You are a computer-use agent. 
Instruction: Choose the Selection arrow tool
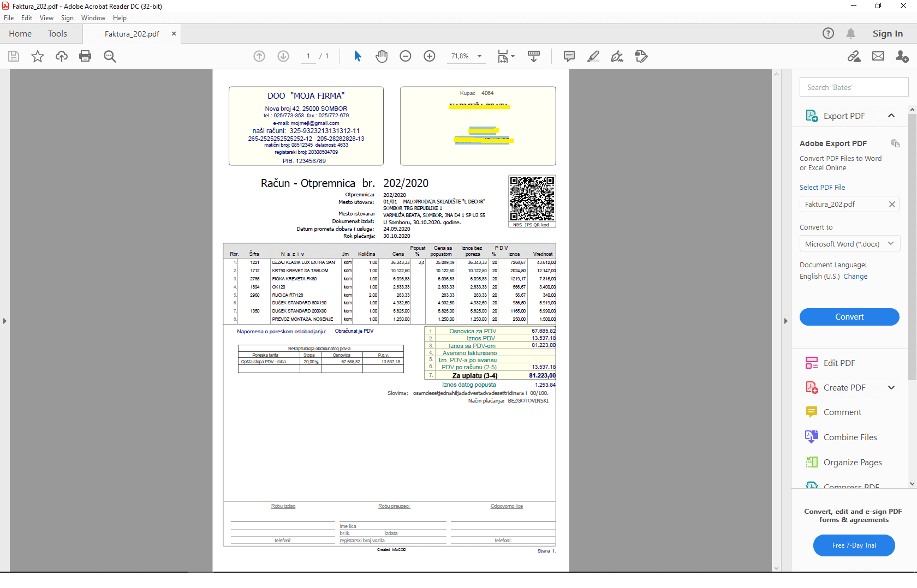point(358,56)
